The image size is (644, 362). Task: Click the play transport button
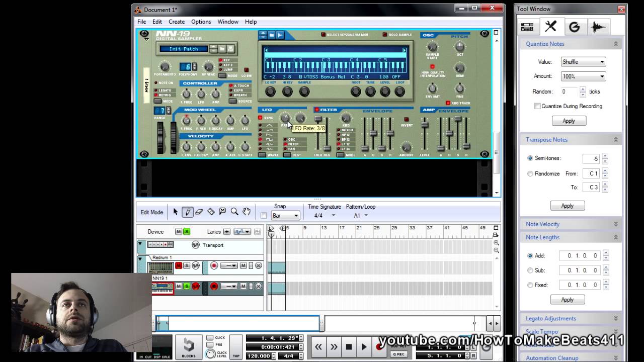(364, 346)
